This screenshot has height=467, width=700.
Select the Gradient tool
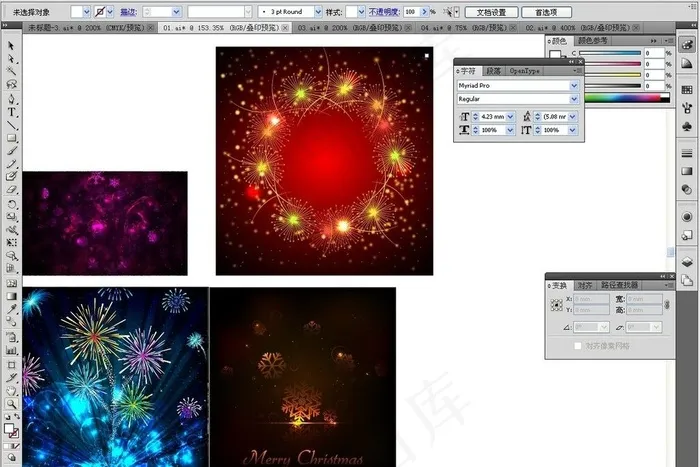pos(11,296)
